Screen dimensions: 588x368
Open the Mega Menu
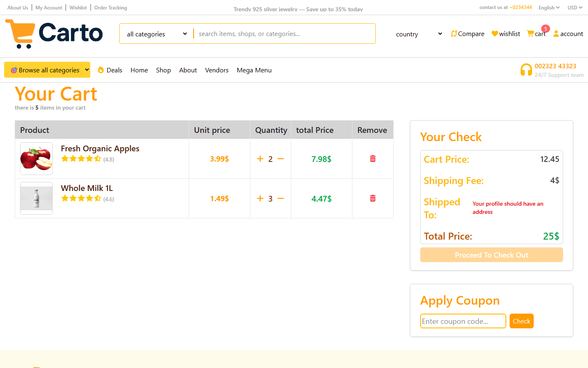[254, 70]
